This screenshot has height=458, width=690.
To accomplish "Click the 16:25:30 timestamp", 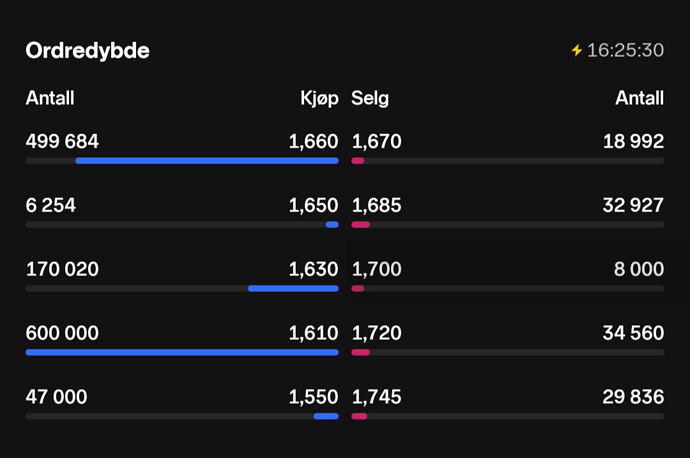I will click(625, 50).
